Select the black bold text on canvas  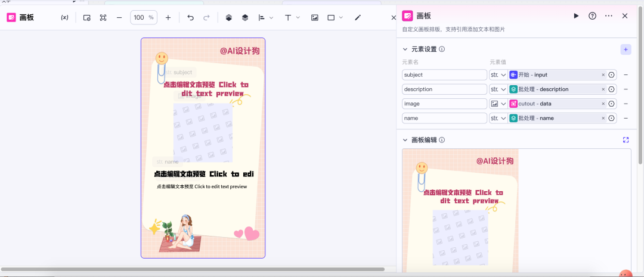tap(204, 174)
